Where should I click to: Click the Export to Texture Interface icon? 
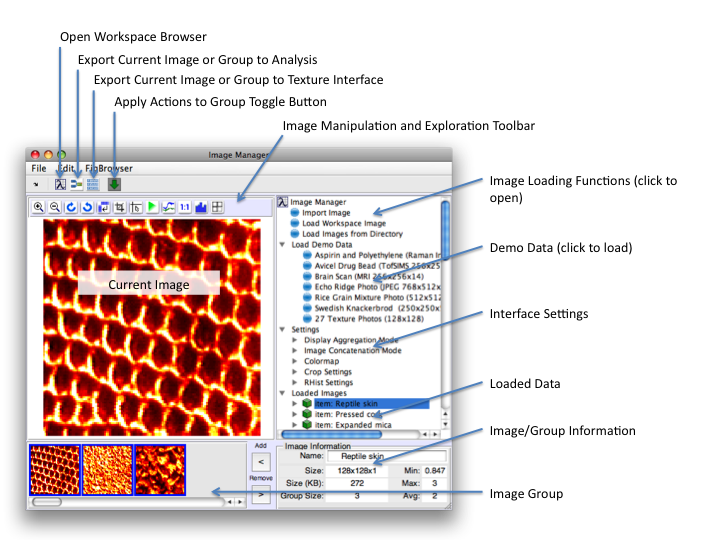tap(93, 184)
